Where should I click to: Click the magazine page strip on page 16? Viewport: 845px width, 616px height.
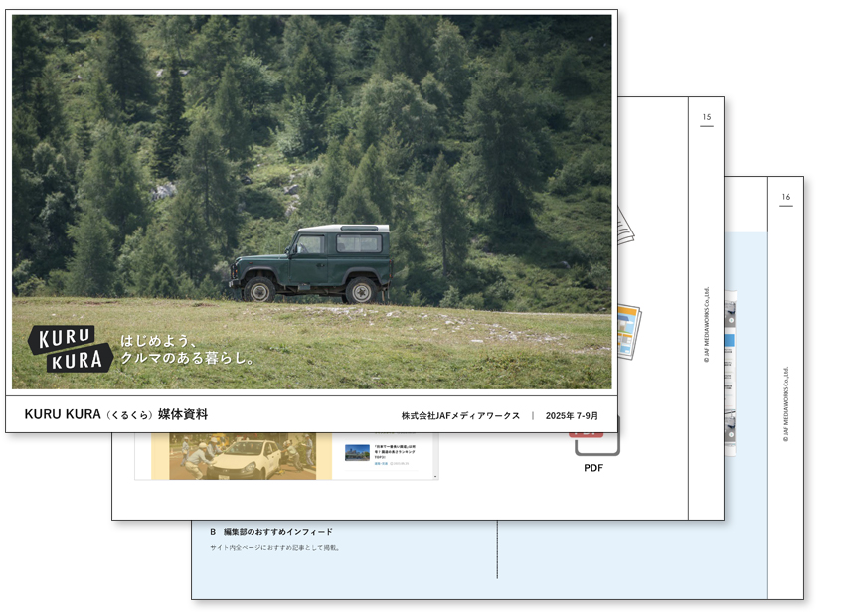[731, 374]
